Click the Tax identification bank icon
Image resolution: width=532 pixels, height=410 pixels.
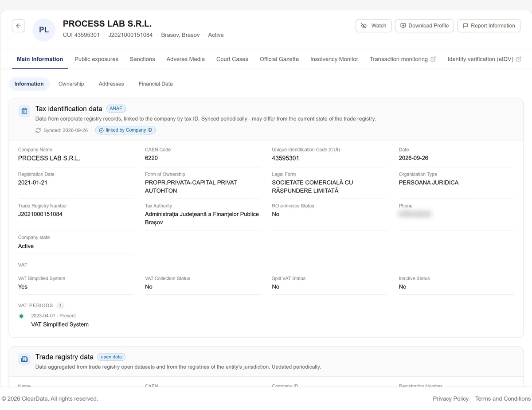pyautogui.click(x=24, y=111)
